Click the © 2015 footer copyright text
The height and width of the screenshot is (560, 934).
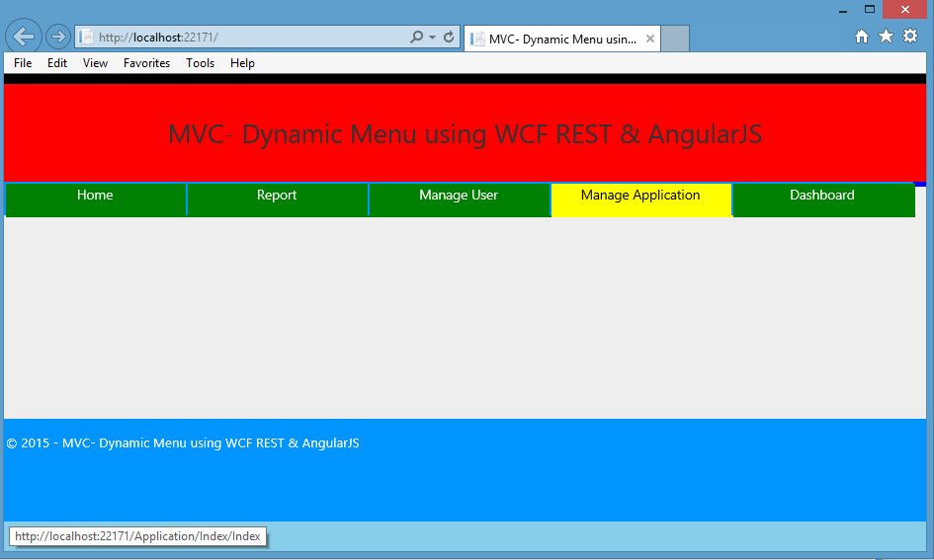tap(183, 443)
